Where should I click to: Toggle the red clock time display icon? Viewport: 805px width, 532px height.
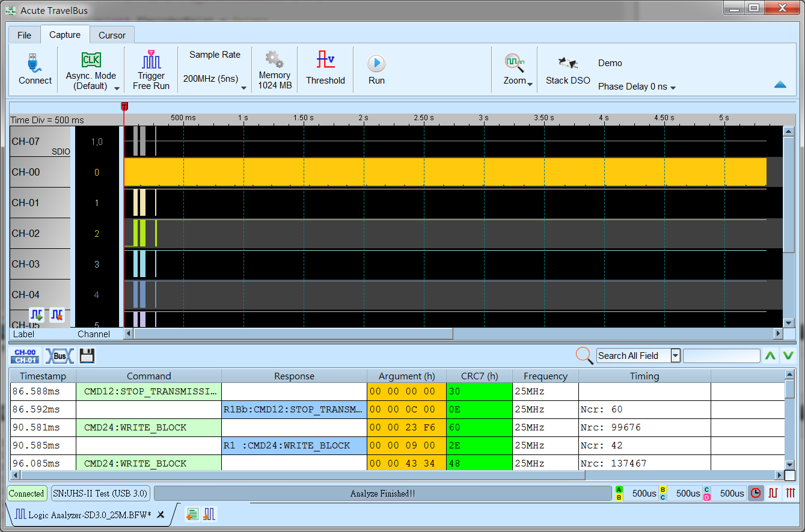[756, 494]
